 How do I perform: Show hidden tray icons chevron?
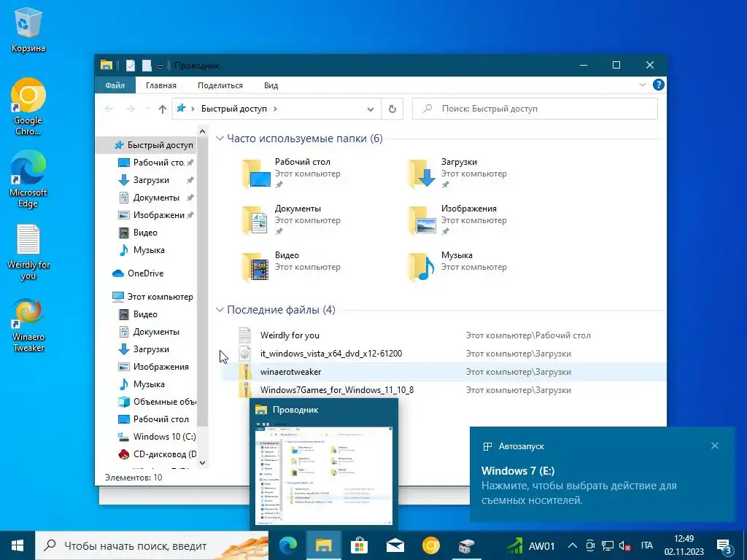coord(573,545)
